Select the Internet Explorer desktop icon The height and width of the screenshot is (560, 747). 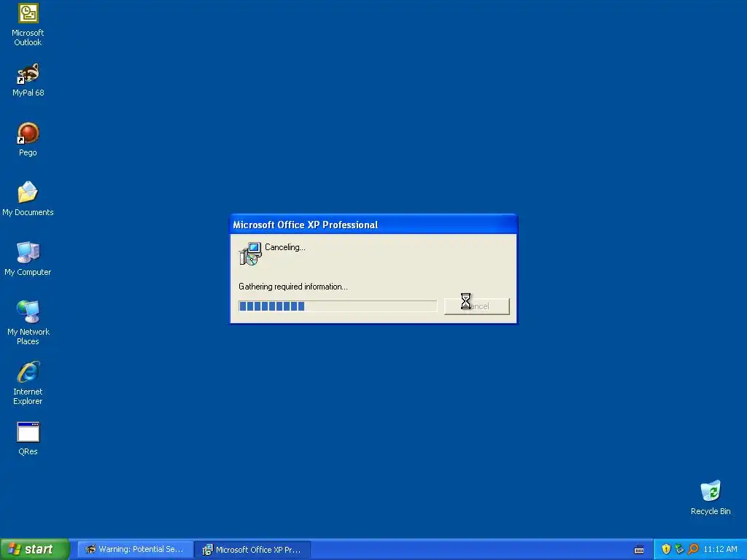(x=28, y=383)
